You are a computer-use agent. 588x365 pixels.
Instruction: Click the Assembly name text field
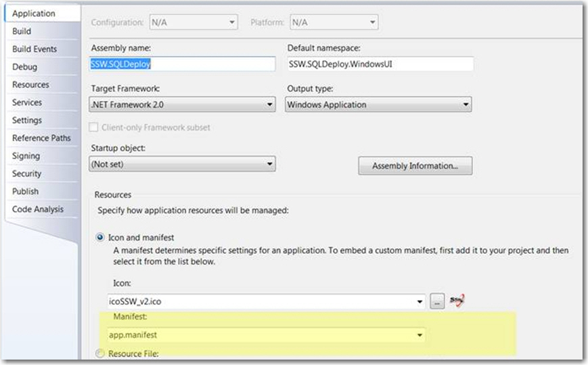[183, 64]
